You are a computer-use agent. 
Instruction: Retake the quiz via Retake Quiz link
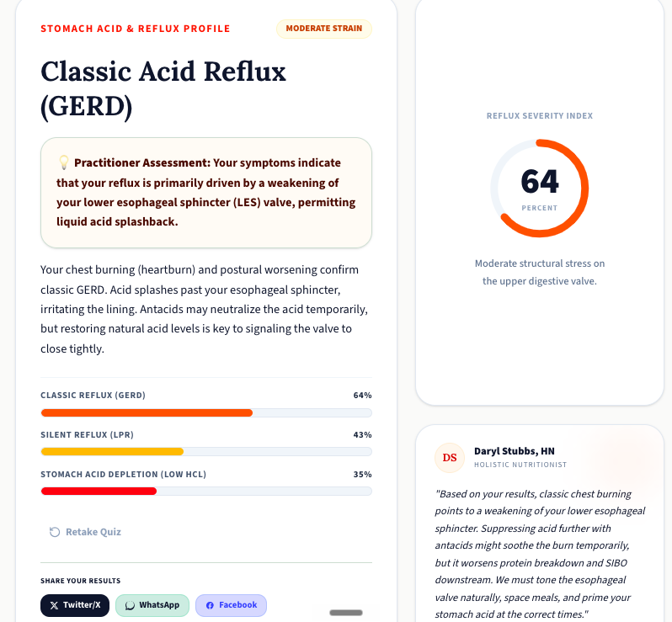(x=85, y=532)
